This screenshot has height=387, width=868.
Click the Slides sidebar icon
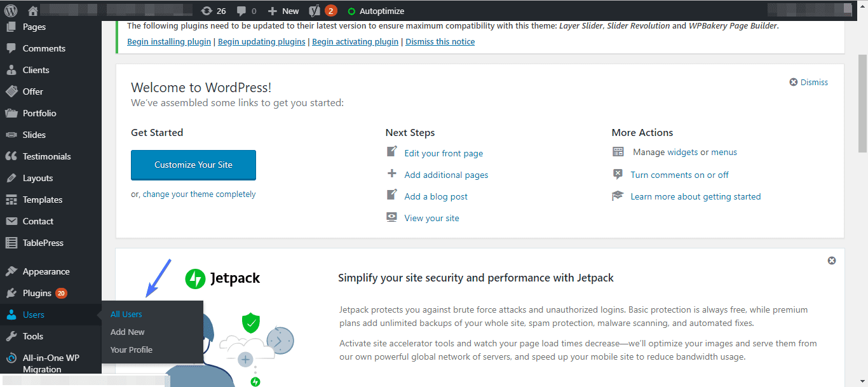click(x=11, y=135)
